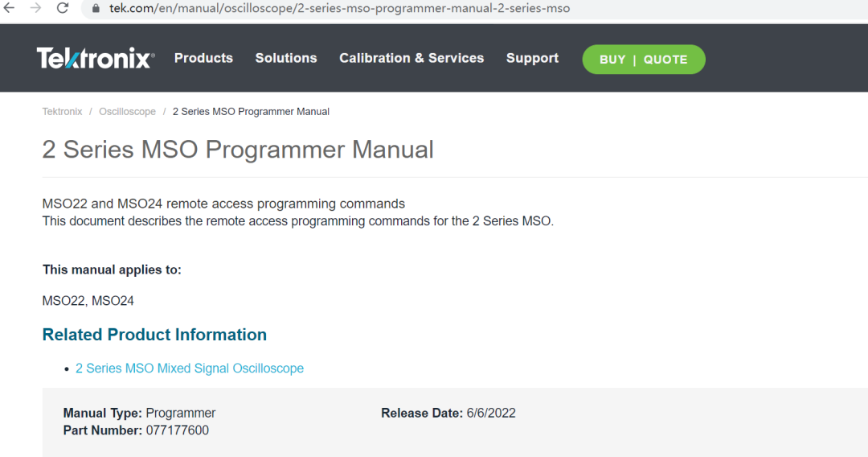This screenshot has height=457, width=868.
Task: Click the Tektronix logo
Action: pyautogui.click(x=96, y=58)
